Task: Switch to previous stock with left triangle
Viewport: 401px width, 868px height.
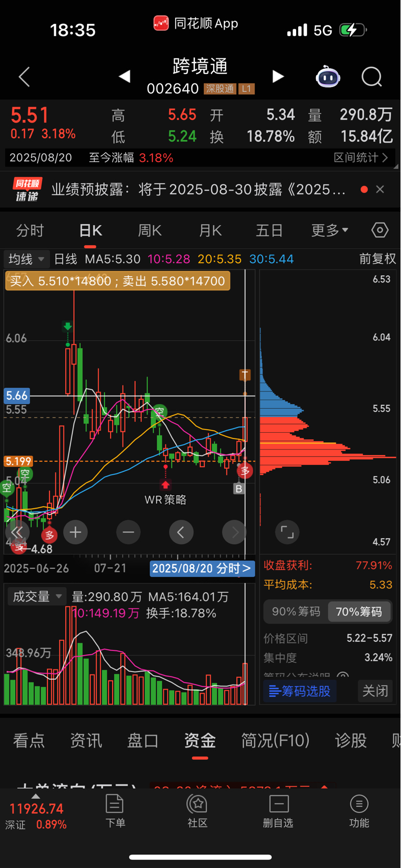Action: pos(124,77)
